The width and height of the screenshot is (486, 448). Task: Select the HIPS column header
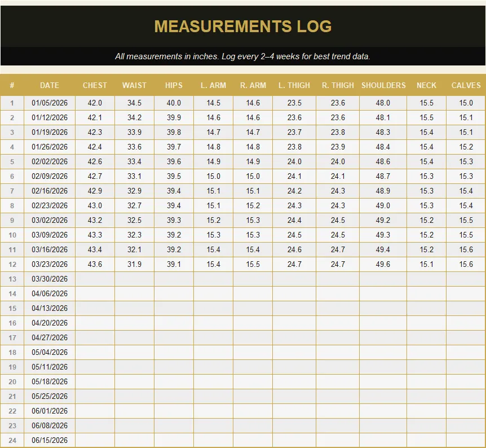pos(174,85)
